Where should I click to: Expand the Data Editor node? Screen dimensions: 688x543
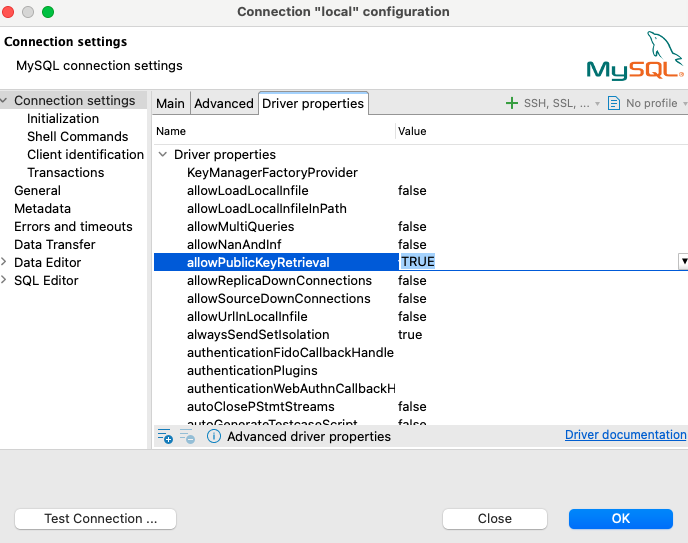4,262
